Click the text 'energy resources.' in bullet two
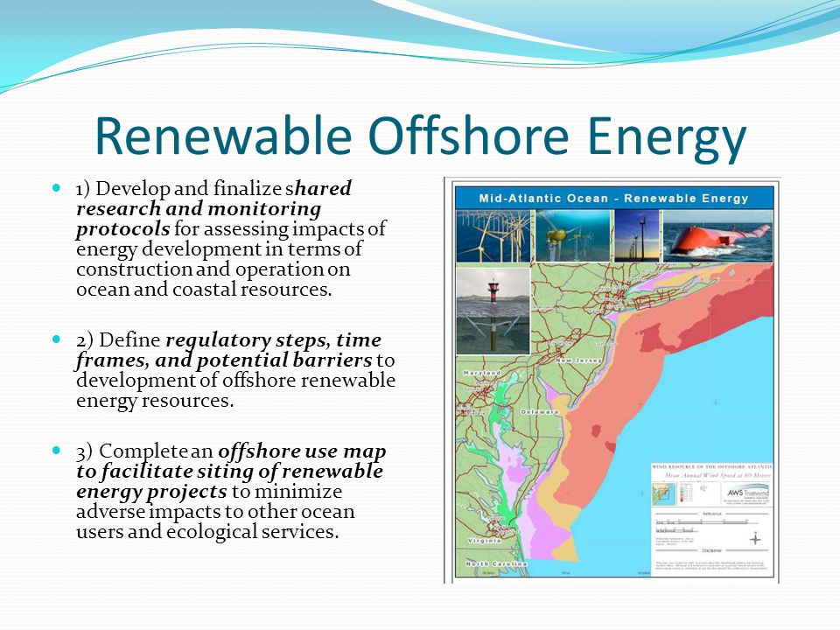 click(x=155, y=401)
